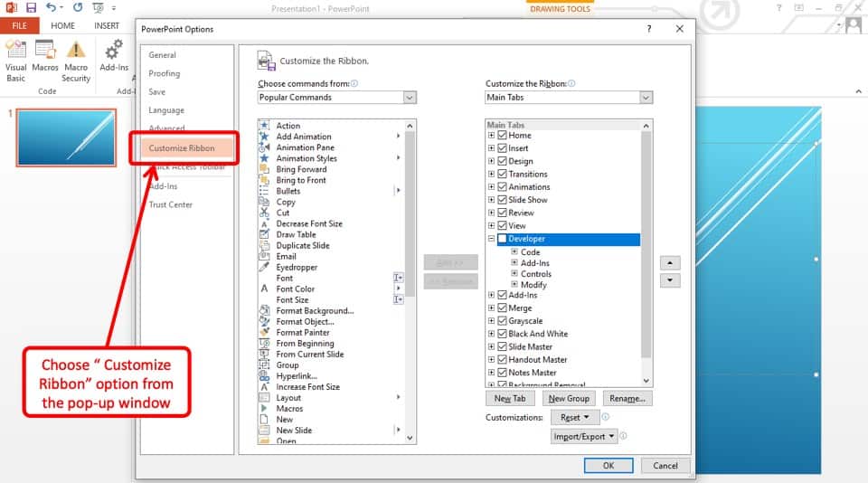Select Format Painter brush icon
868x483 pixels.
pyautogui.click(x=264, y=332)
